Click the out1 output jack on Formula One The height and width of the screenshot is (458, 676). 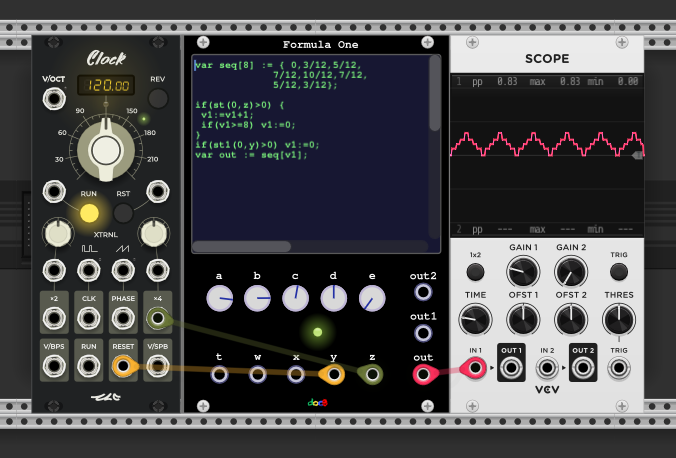click(422, 333)
